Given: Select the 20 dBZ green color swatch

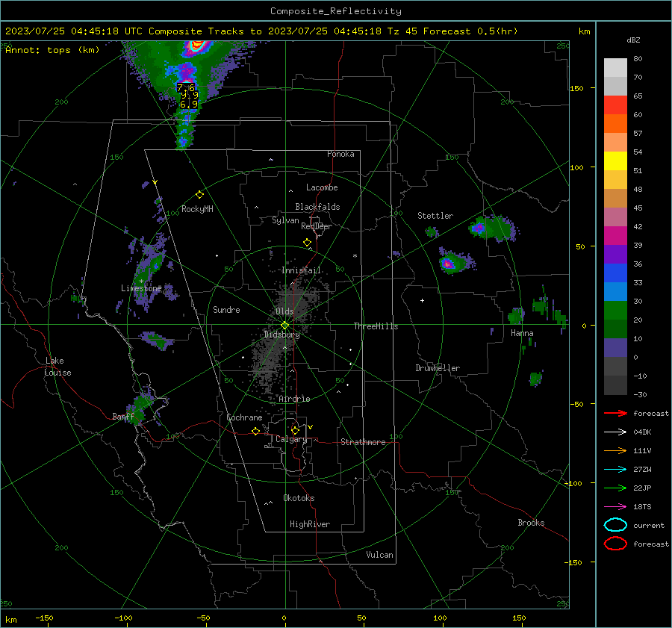Looking at the screenshot, I should [615, 310].
